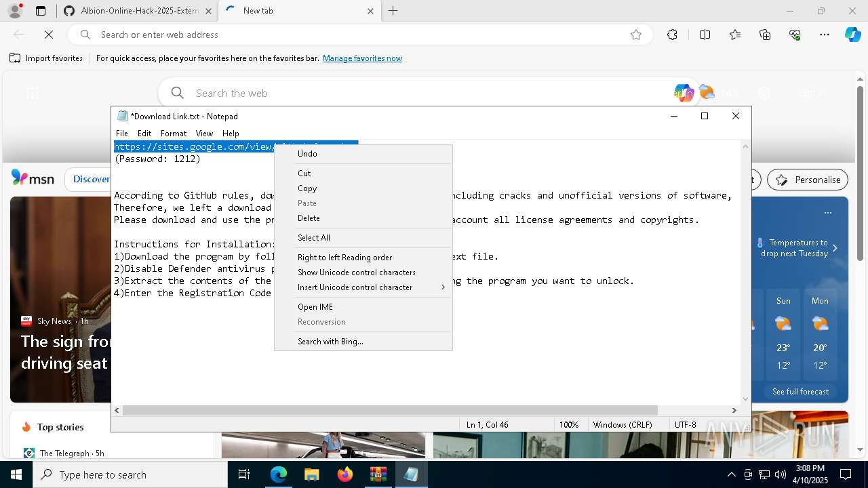
Task: Open File Explorer taskbar icon
Action: [311, 474]
